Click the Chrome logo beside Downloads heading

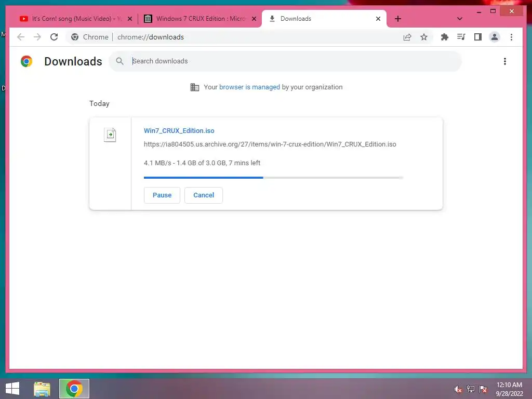(x=26, y=61)
